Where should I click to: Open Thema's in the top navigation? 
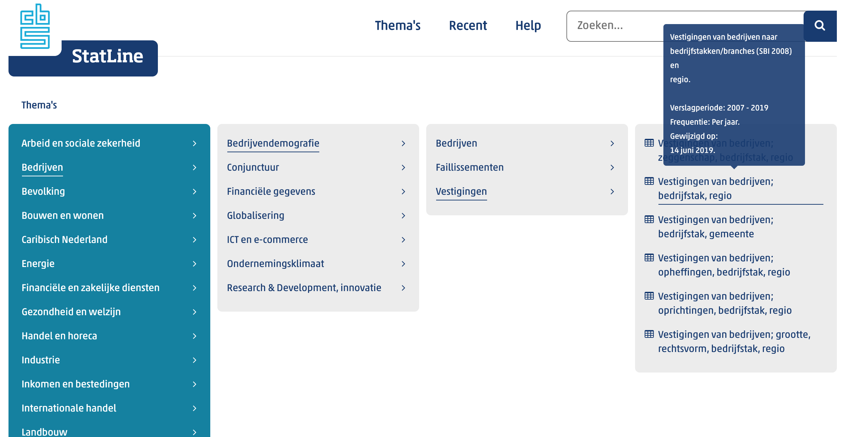coord(398,26)
